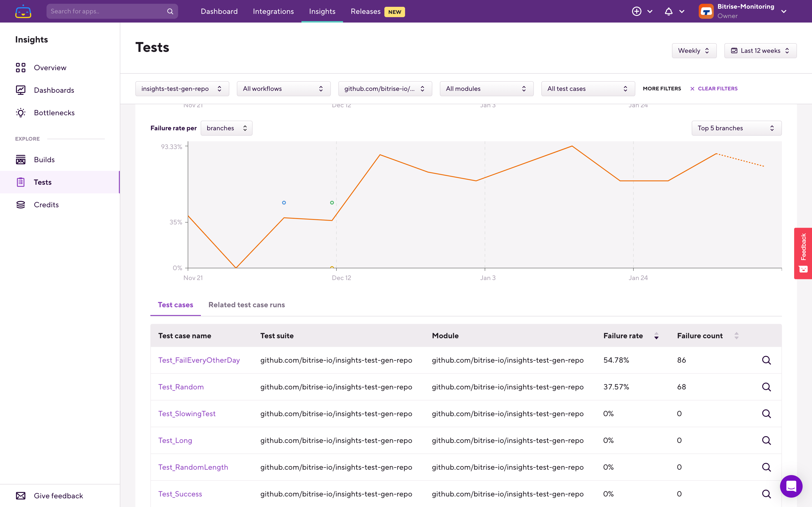Inspect Test_Random with magnifier icon
Image resolution: width=812 pixels, height=507 pixels.
(x=766, y=387)
